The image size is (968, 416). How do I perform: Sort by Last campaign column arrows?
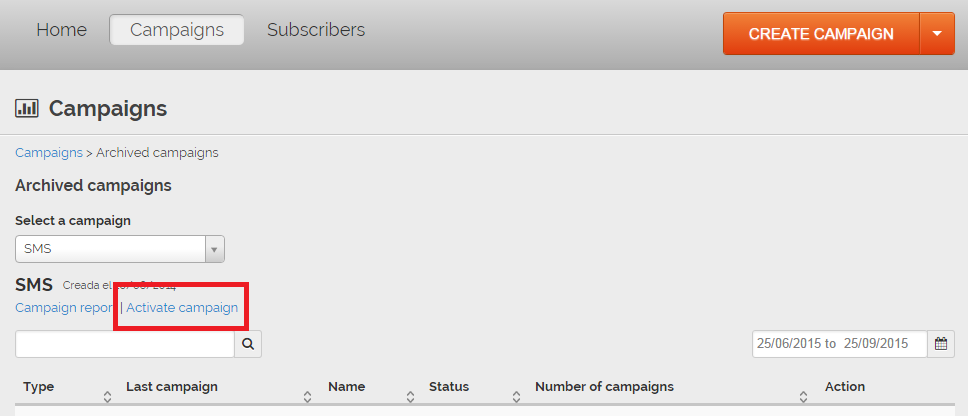pos(309,397)
